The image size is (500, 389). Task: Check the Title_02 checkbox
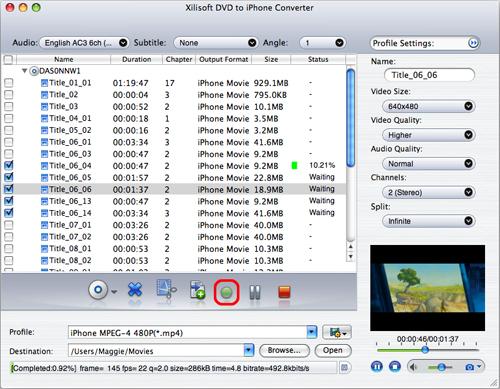9,95
